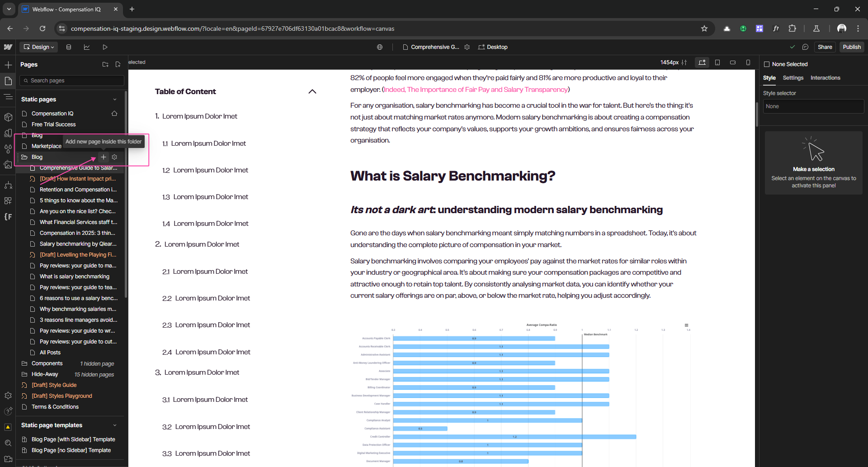Open the Components cube icon
Image resolution: width=868 pixels, height=467 pixels.
[8, 117]
